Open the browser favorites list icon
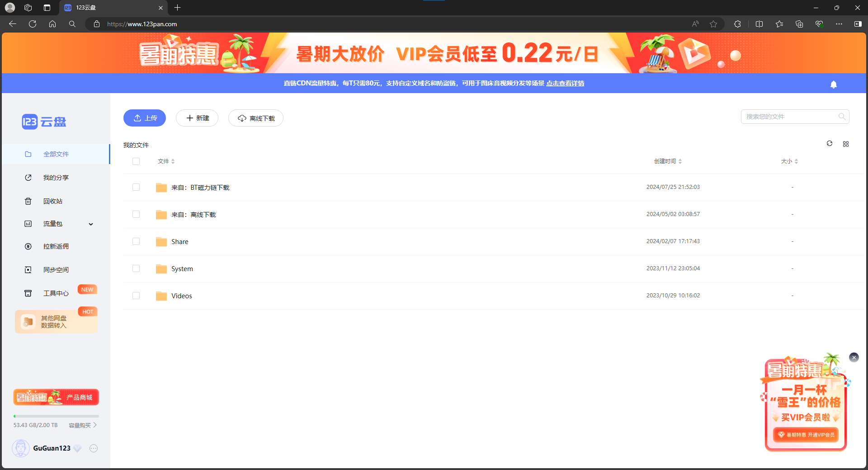This screenshot has height=470, width=868. [779, 24]
